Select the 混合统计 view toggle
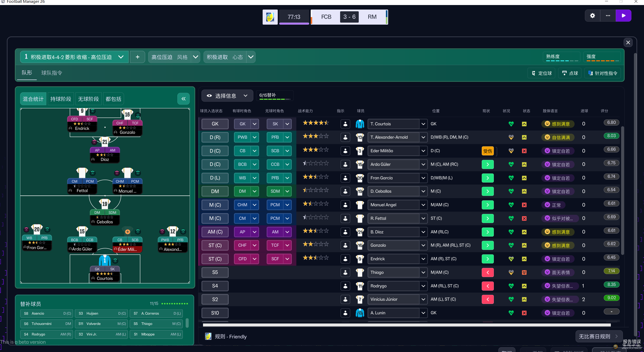 (33, 99)
